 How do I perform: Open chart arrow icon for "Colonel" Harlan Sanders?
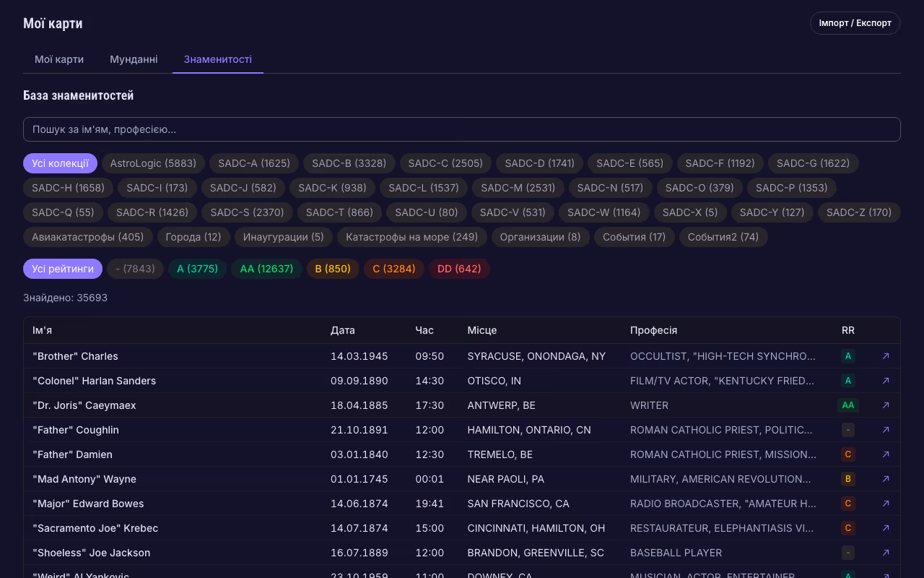(x=886, y=381)
